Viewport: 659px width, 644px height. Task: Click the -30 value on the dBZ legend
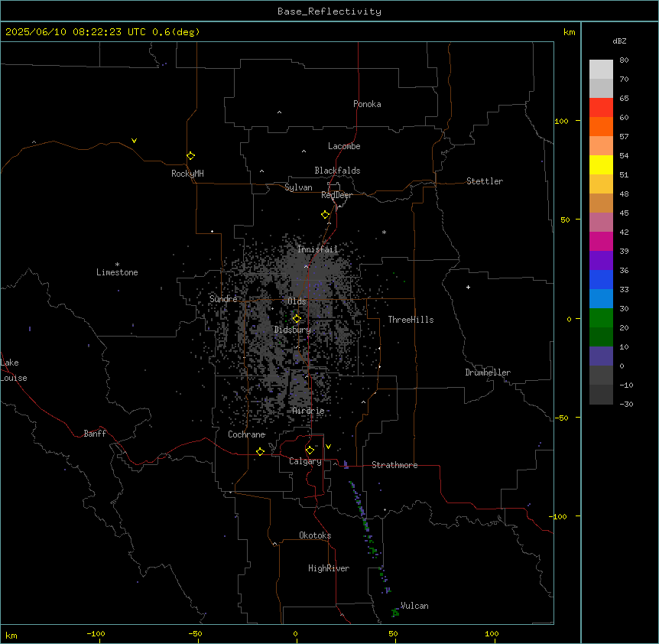click(x=626, y=404)
